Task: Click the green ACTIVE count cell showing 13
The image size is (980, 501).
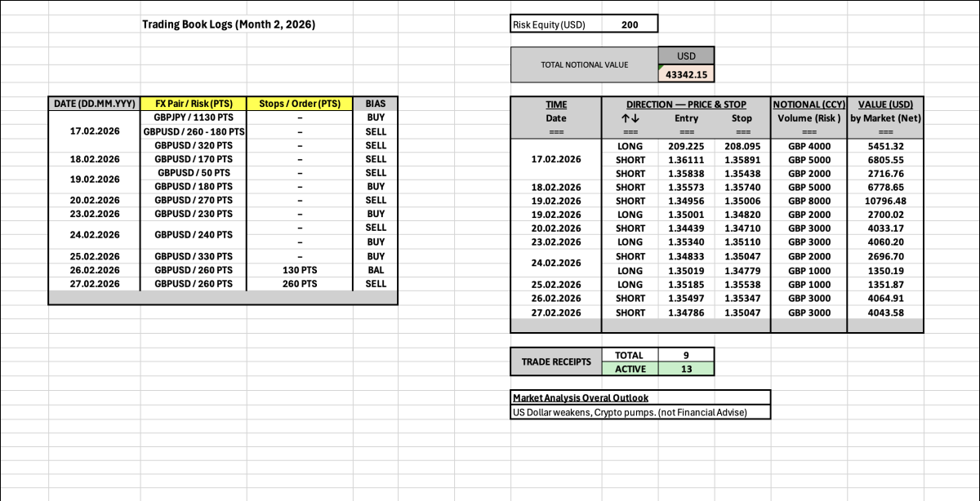Action: (686, 369)
